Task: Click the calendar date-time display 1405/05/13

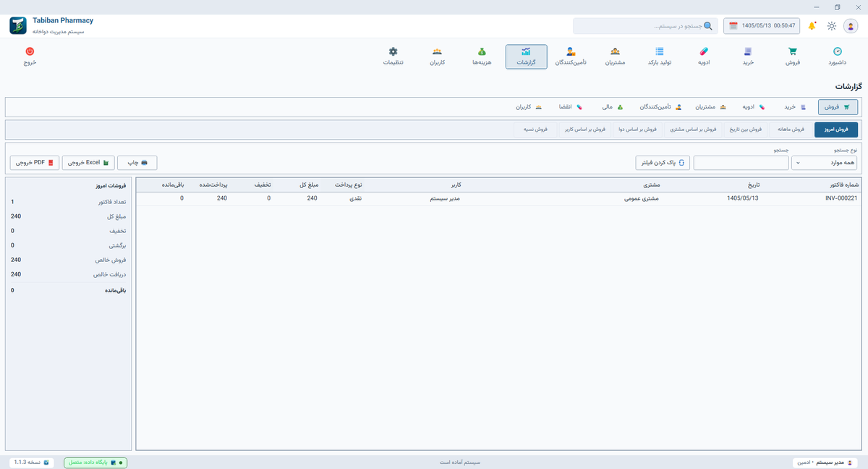Action: [762, 26]
